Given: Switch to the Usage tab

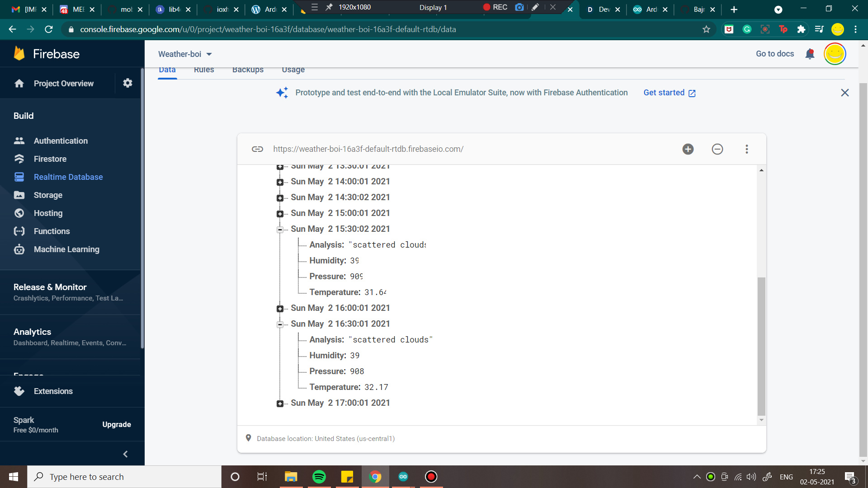Looking at the screenshot, I should (293, 70).
